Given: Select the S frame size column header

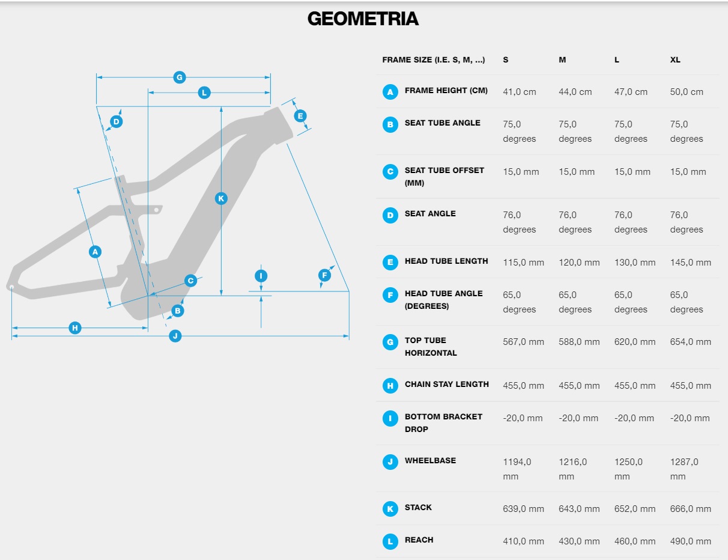Looking at the screenshot, I should pyautogui.click(x=506, y=60).
